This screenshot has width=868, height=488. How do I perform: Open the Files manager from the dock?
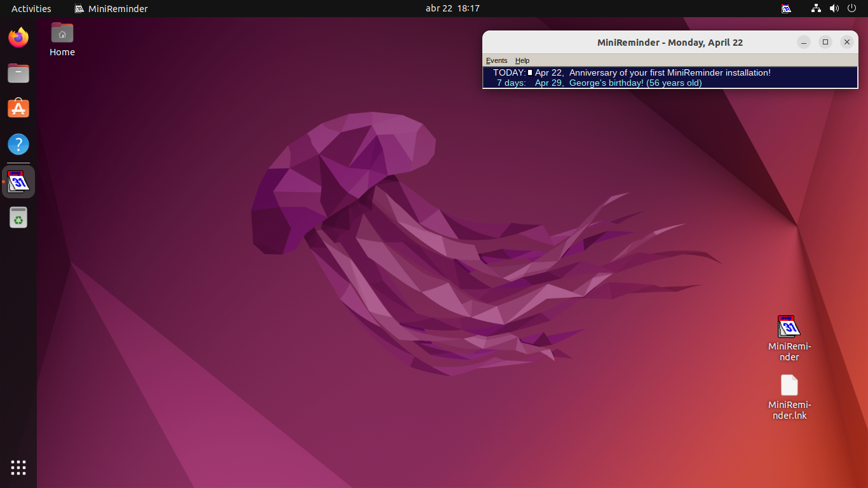[18, 73]
